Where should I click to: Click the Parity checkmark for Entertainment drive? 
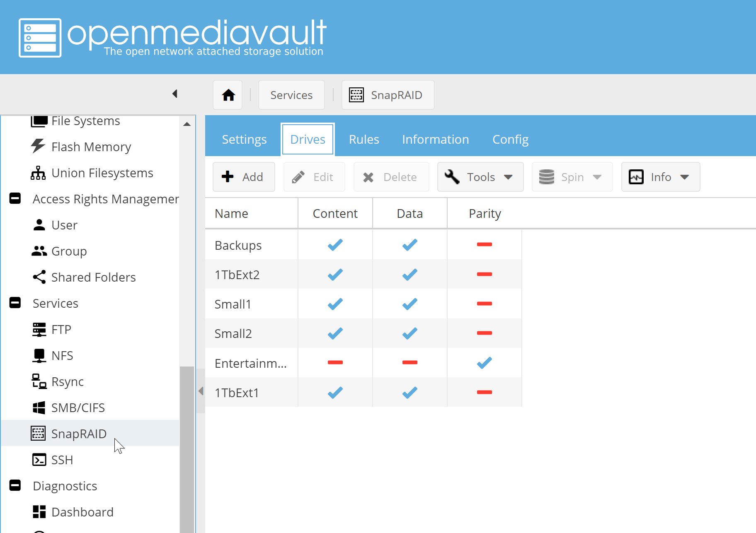[484, 363]
